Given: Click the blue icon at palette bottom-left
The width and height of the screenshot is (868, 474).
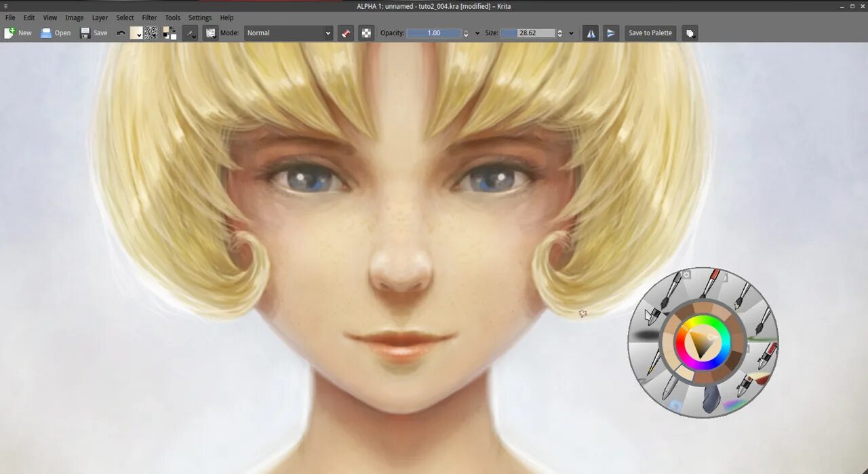Looking at the screenshot, I should click(x=675, y=406).
